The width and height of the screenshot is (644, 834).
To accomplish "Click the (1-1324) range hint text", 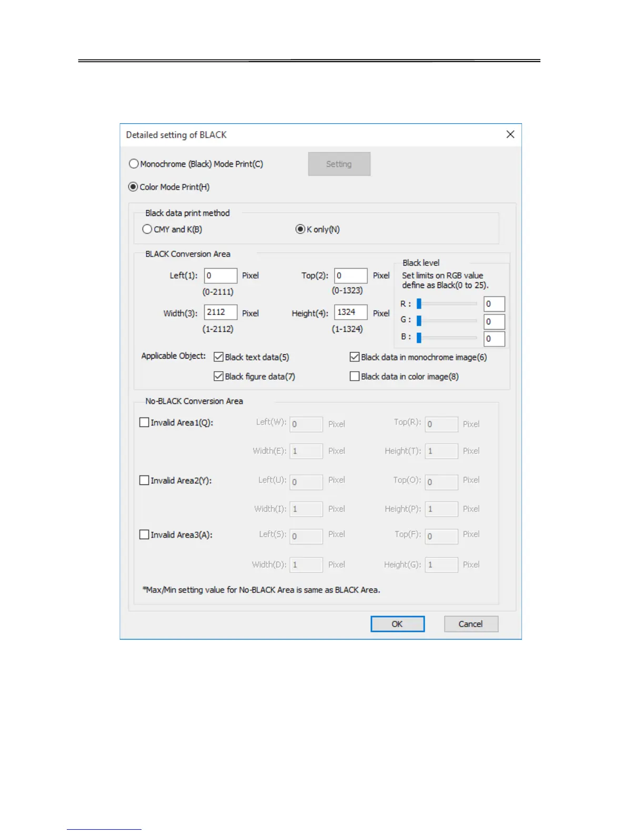I will click(x=347, y=329).
